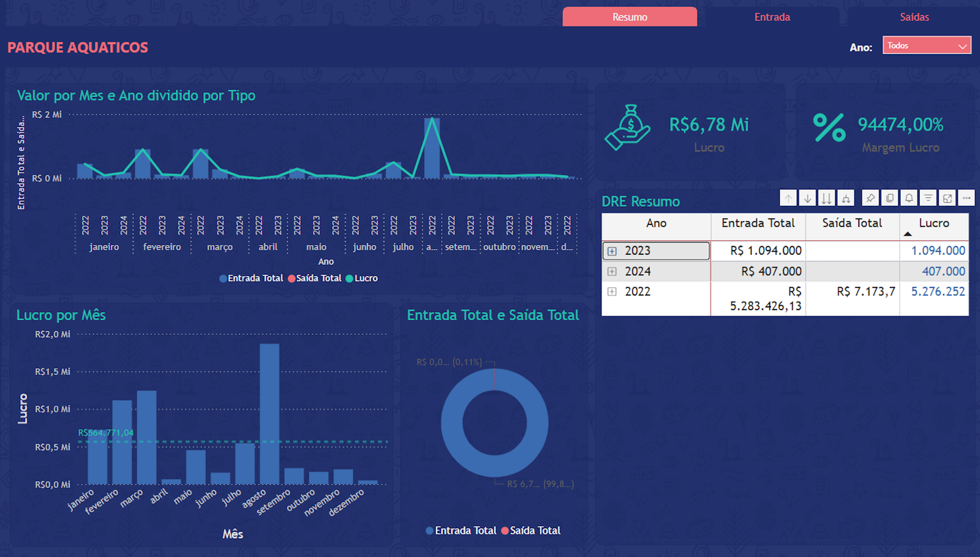This screenshot has height=557, width=980.
Task: Expand the 2022 row in DRE Resumo
Action: (611, 292)
